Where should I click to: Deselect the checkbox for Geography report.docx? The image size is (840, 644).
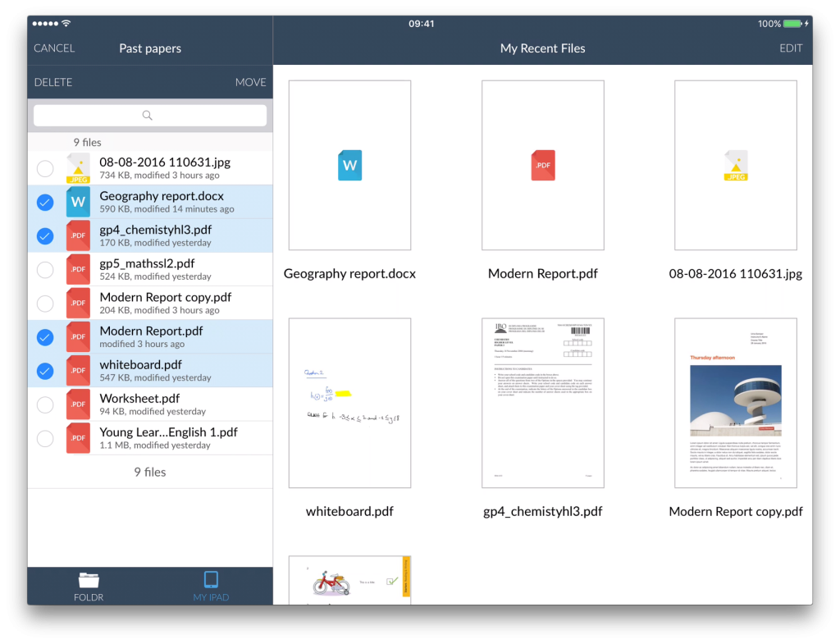pyautogui.click(x=45, y=202)
